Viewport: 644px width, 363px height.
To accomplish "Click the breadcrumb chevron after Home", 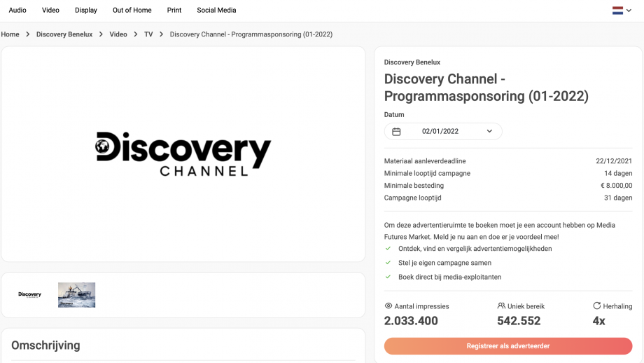I will 27,34.
